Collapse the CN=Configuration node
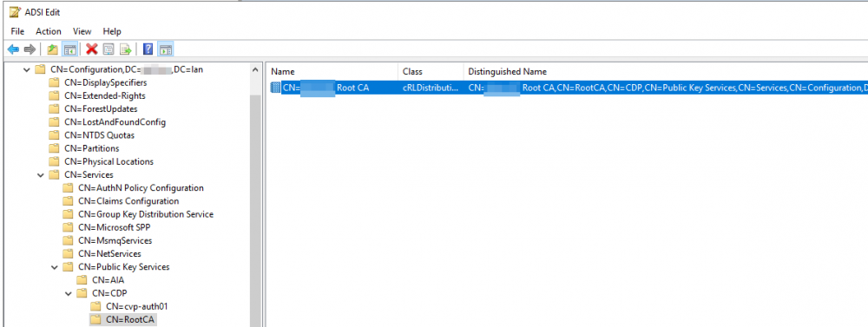This screenshot has height=327, width=868. (x=26, y=69)
